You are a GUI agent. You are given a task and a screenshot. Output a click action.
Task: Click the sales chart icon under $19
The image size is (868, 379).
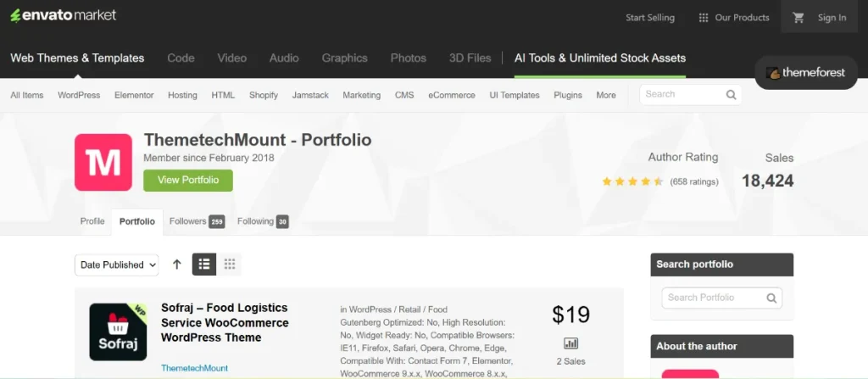[570, 343]
